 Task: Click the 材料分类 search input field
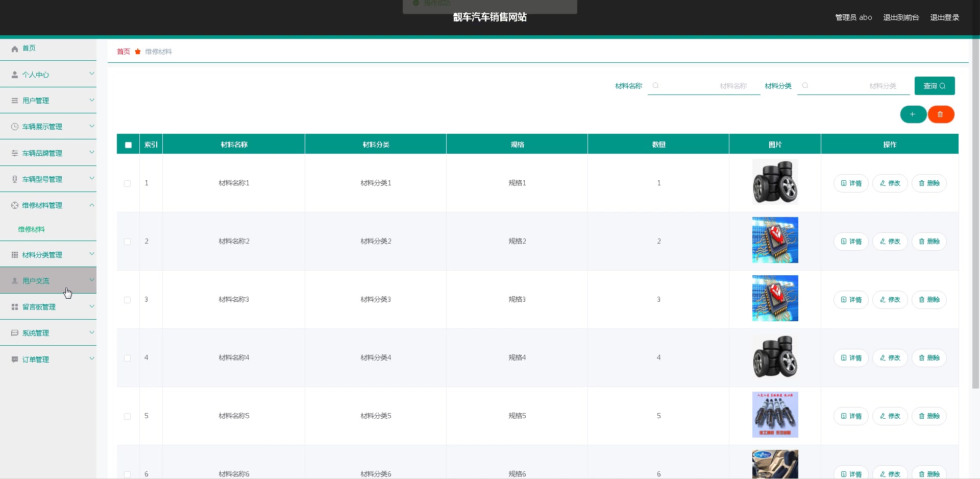[x=853, y=86]
